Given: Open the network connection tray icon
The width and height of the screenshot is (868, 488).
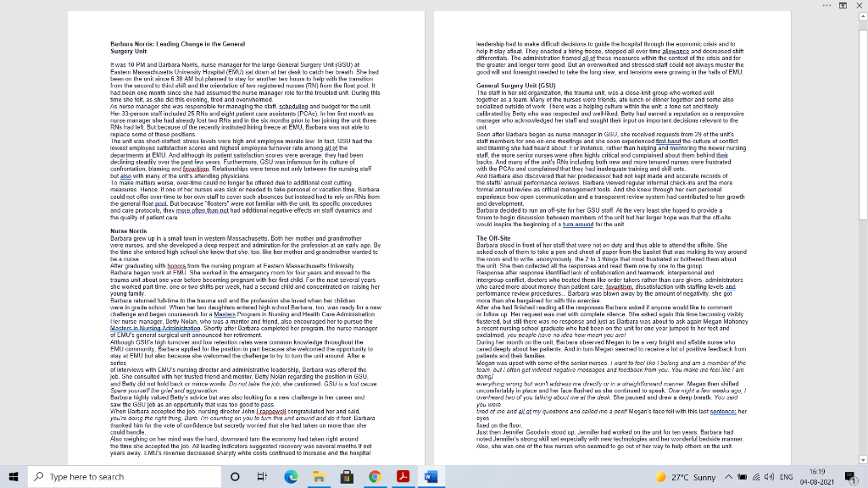Looking at the screenshot, I should (756, 477).
